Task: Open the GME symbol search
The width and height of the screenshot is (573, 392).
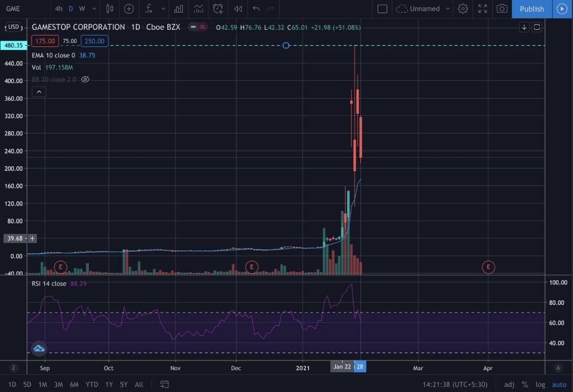Action: coord(13,9)
